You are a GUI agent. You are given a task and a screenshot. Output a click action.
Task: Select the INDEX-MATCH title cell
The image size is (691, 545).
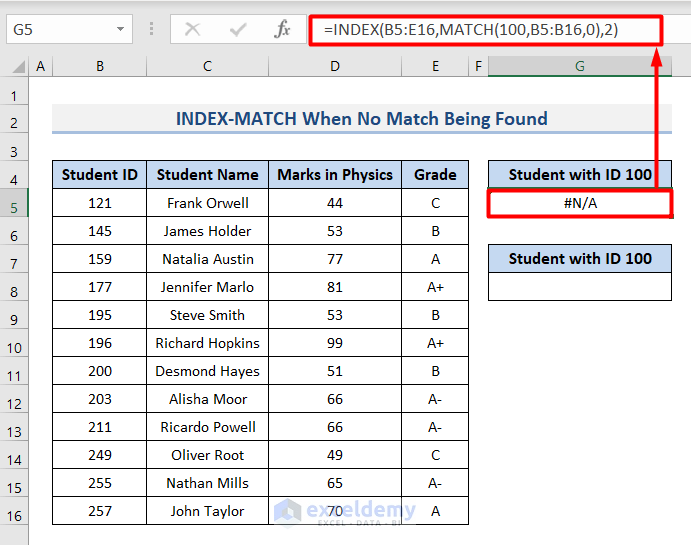pos(361,119)
